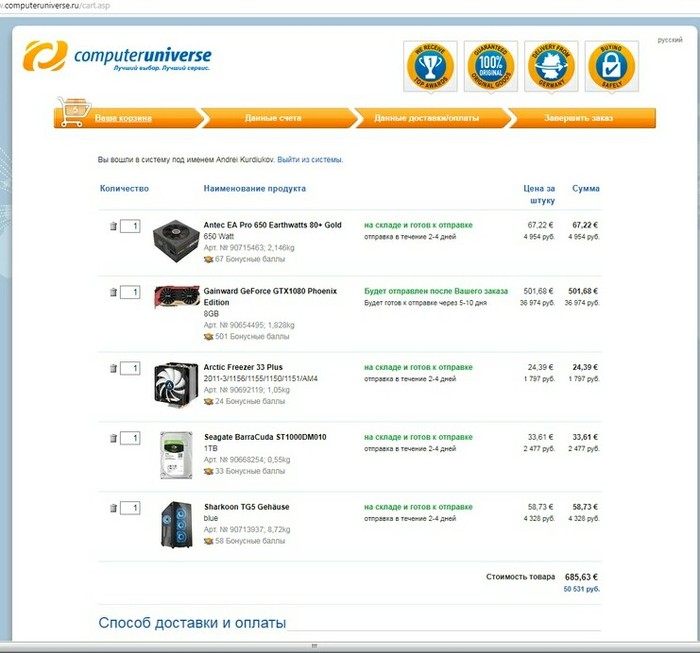Remove Sharkoon TG5 case using trash icon
700x653 pixels.
tap(112, 508)
